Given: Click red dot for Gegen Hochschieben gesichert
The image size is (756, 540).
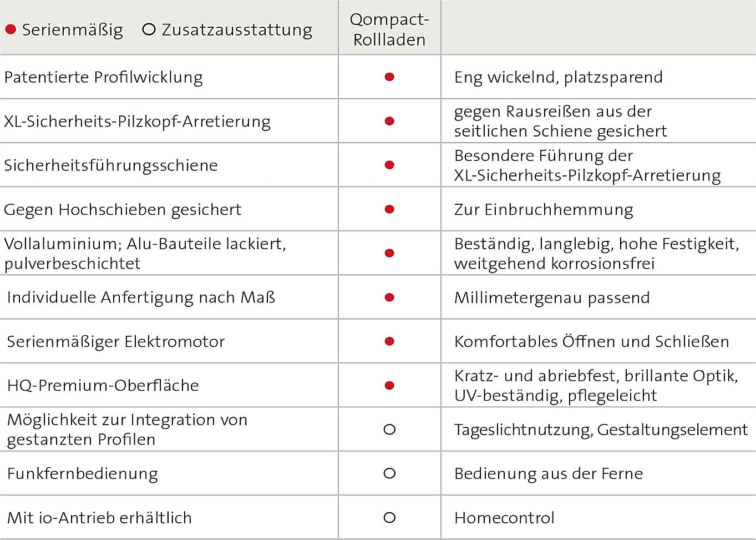Looking at the screenshot, I should coord(389,209).
